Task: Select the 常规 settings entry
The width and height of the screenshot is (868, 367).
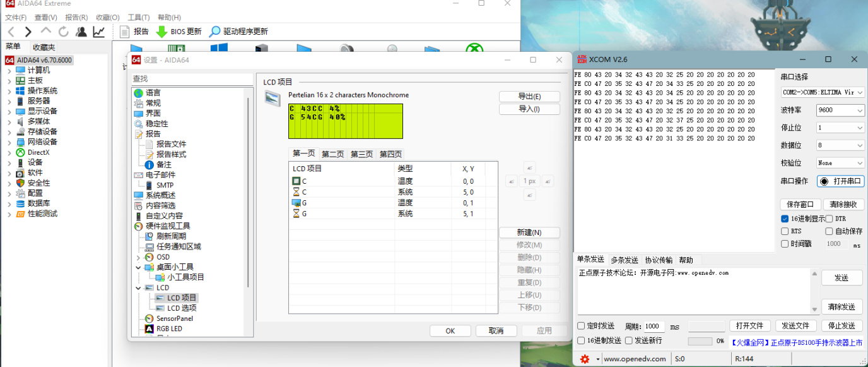Action: coord(153,103)
